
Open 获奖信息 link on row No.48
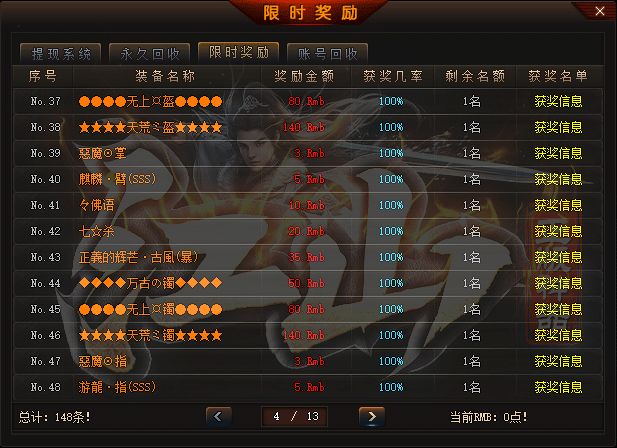(x=558, y=387)
